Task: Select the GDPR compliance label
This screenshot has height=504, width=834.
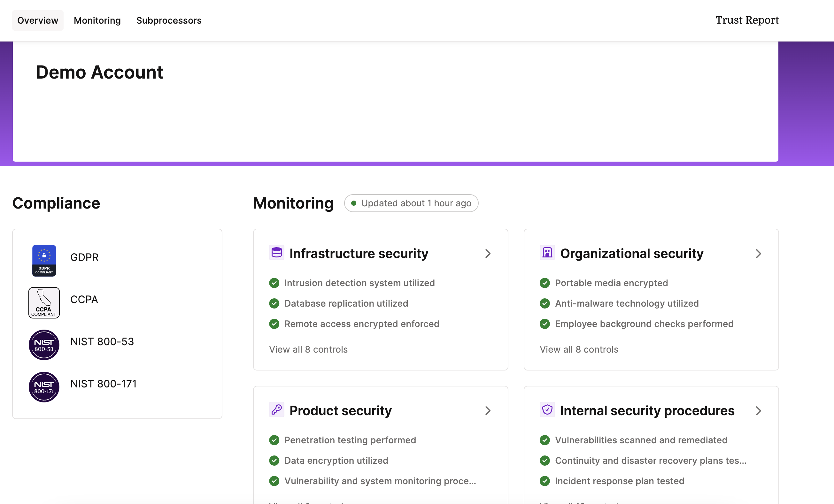Action: 84,257
